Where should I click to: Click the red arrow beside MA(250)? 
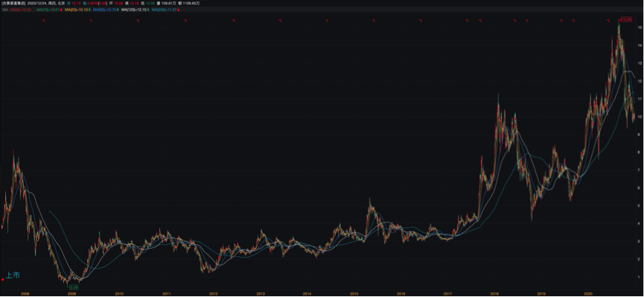pos(179,10)
